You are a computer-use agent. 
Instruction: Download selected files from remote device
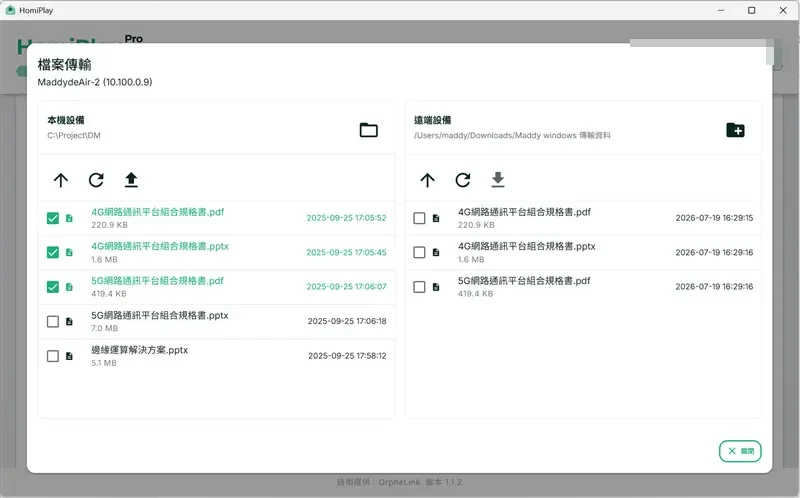(x=498, y=180)
